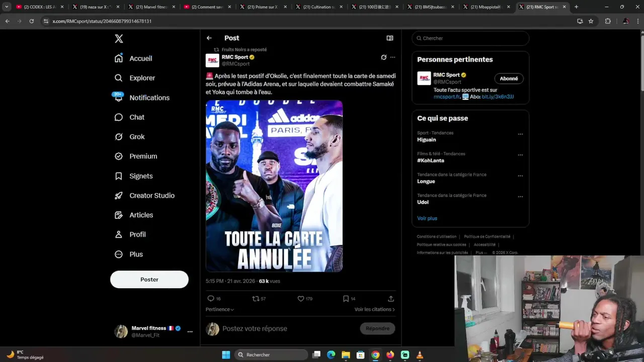Open reader view icon beside Post header

(390, 38)
